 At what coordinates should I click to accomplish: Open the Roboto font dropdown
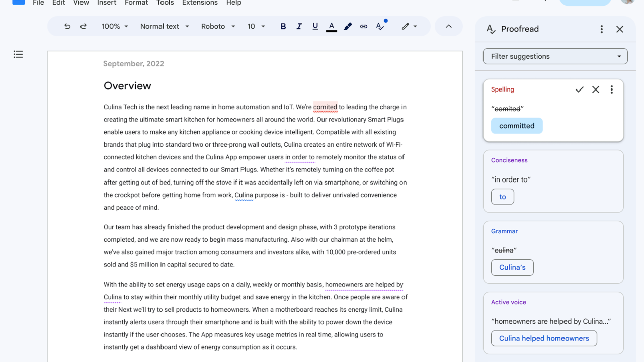click(218, 26)
